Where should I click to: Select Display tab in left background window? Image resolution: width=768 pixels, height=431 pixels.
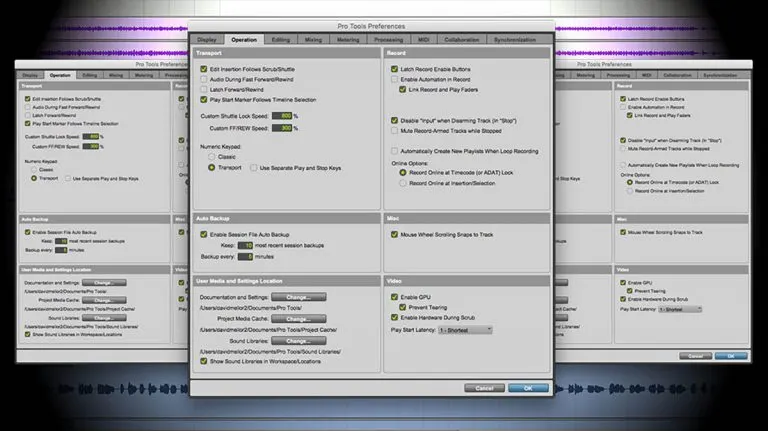click(30, 75)
